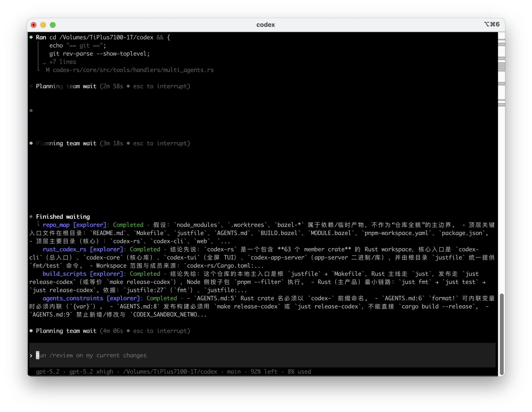The height and width of the screenshot is (412, 532).
Task: Click the agents_constraints [explorer] agent label
Action: coord(91,298)
